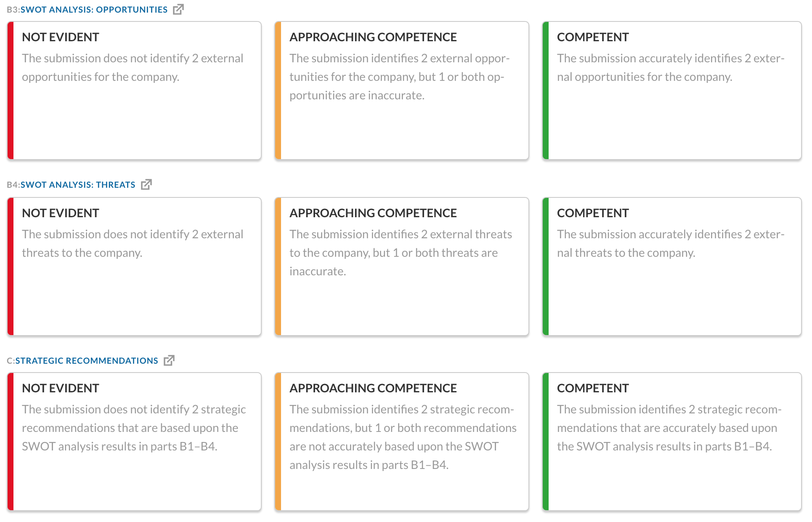The image size is (812, 522).
Task: Open the B3 SWOT Analysis: Opportunities link
Action: [x=94, y=10]
